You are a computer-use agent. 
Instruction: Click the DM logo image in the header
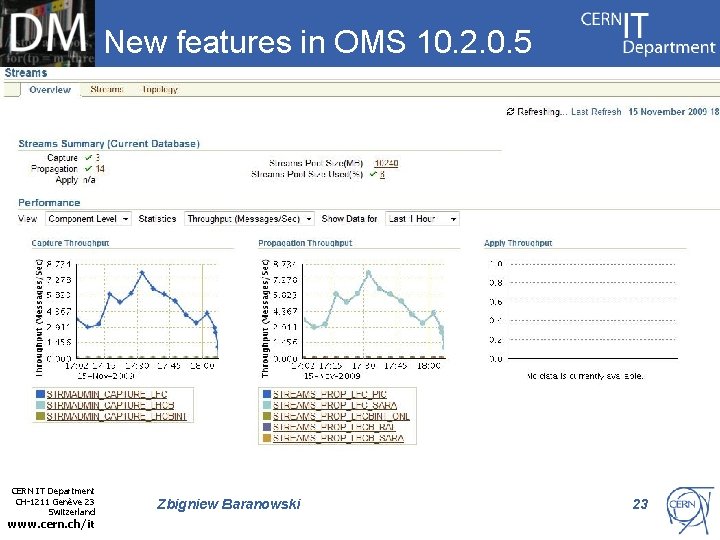pyautogui.click(x=47, y=33)
